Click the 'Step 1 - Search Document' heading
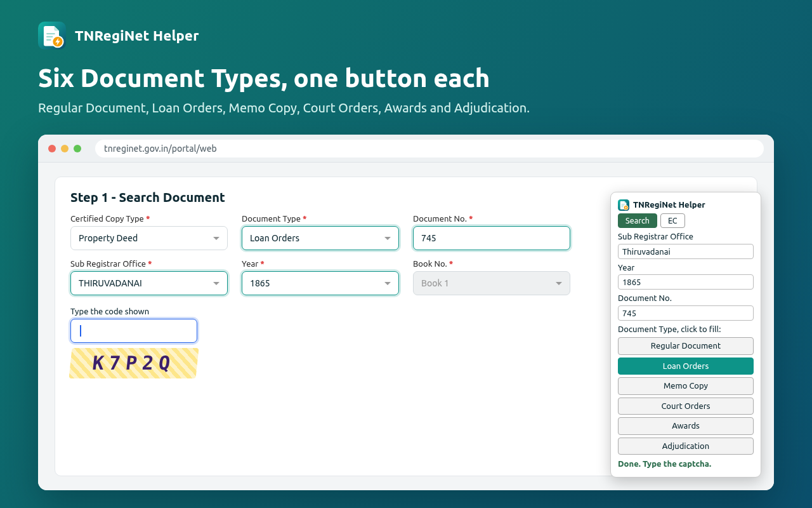Image resolution: width=812 pixels, height=508 pixels. [148, 197]
